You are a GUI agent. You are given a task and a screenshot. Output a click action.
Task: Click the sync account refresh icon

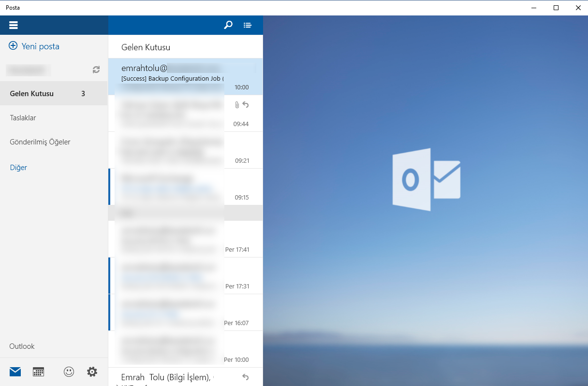coord(96,70)
